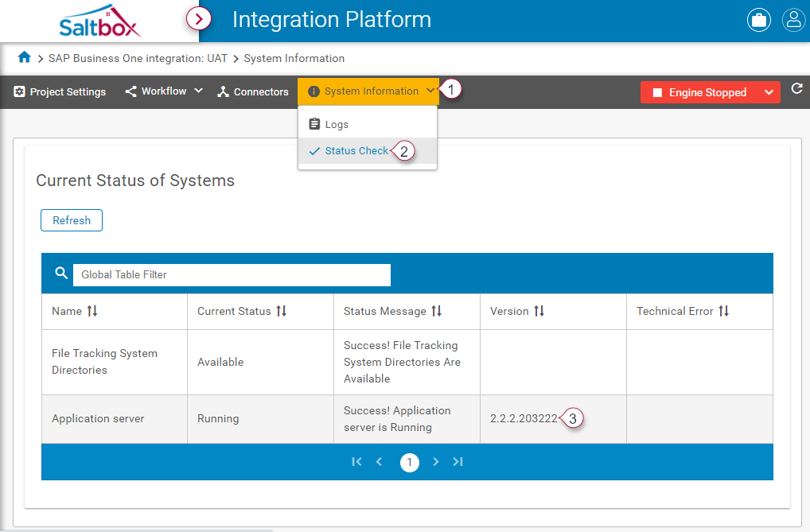
Task: Click the Current Status of Systems heading
Action: point(135,181)
